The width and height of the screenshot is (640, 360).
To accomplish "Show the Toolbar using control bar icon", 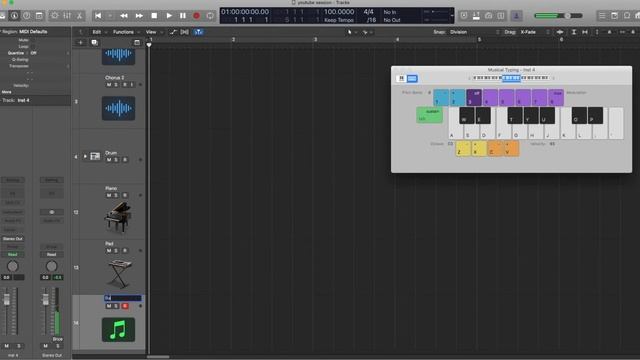I will coord(39,16).
